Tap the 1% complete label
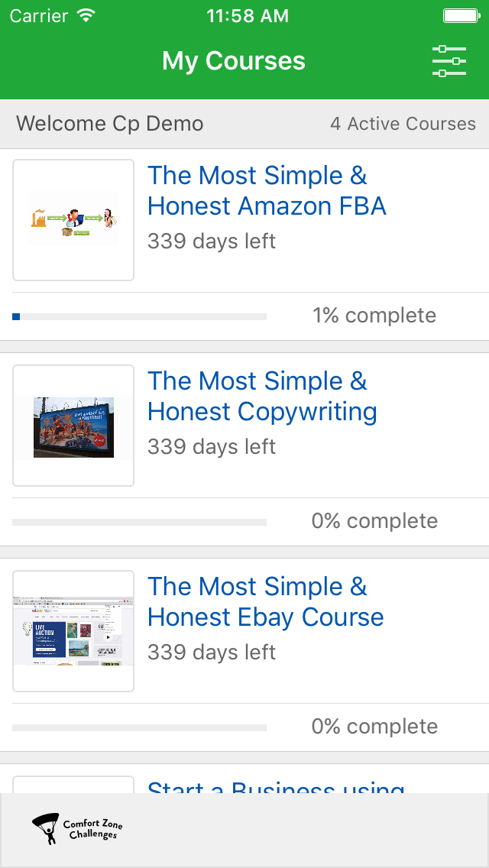 [374, 316]
